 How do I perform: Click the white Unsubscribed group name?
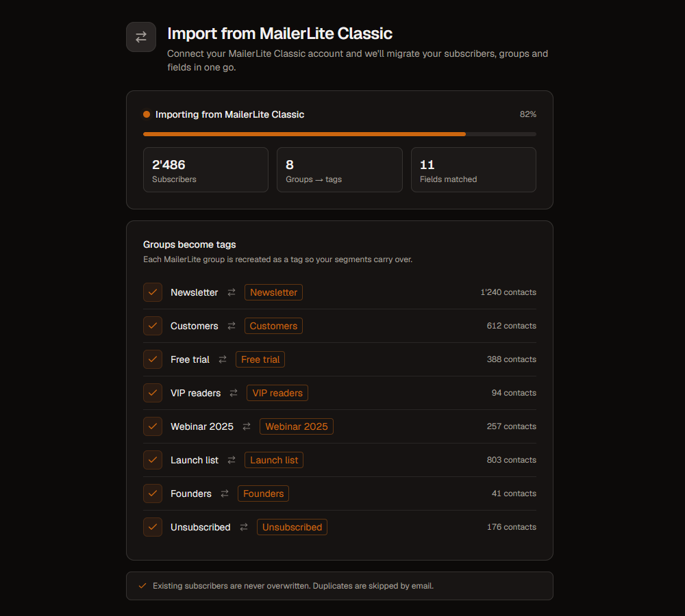[201, 527]
